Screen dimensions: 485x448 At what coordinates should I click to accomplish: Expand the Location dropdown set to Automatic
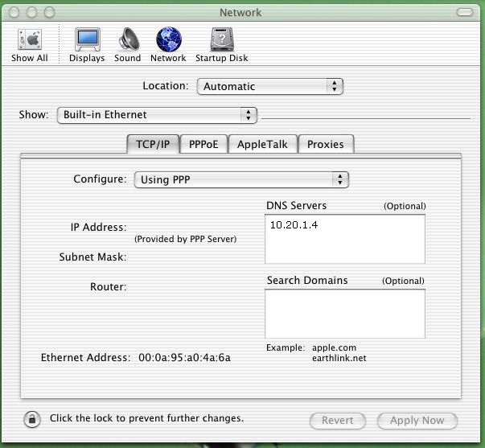269,86
